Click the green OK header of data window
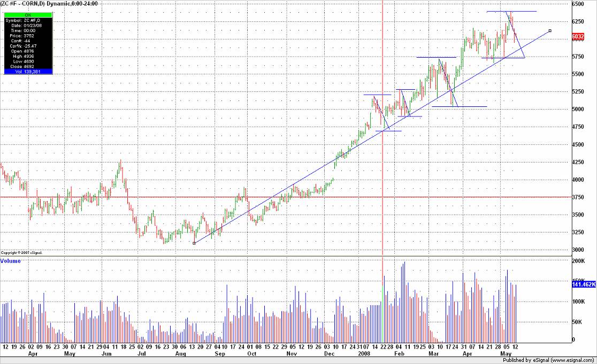The width and height of the screenshot is (597, 364). (x=28, y=15)
